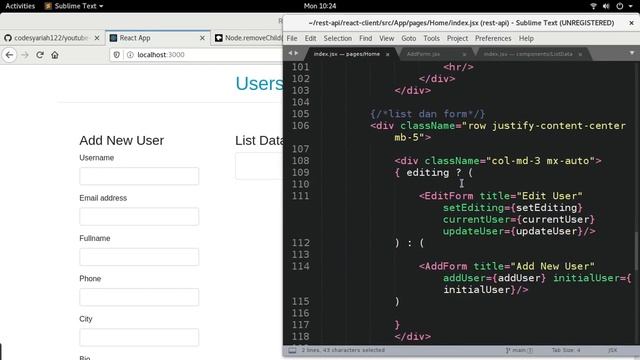Viewport: 640px width, 360px height.
Task: Open the Sublime Text app menu in top bar
Action: 74,6
